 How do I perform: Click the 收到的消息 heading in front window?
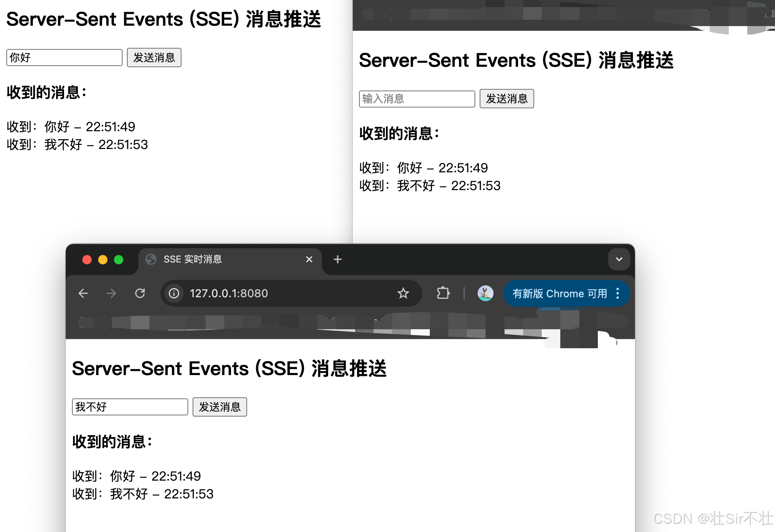point(112,441)
